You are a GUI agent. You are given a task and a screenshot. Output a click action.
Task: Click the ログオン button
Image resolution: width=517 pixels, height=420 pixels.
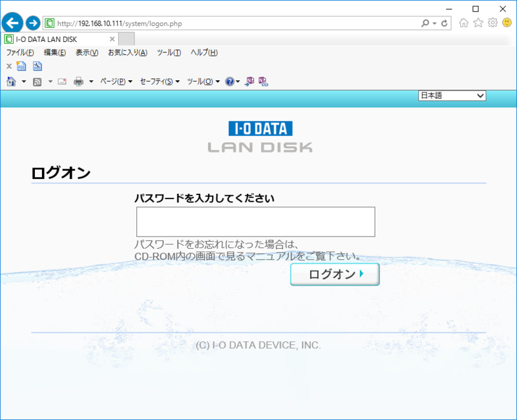coord(335,274)
